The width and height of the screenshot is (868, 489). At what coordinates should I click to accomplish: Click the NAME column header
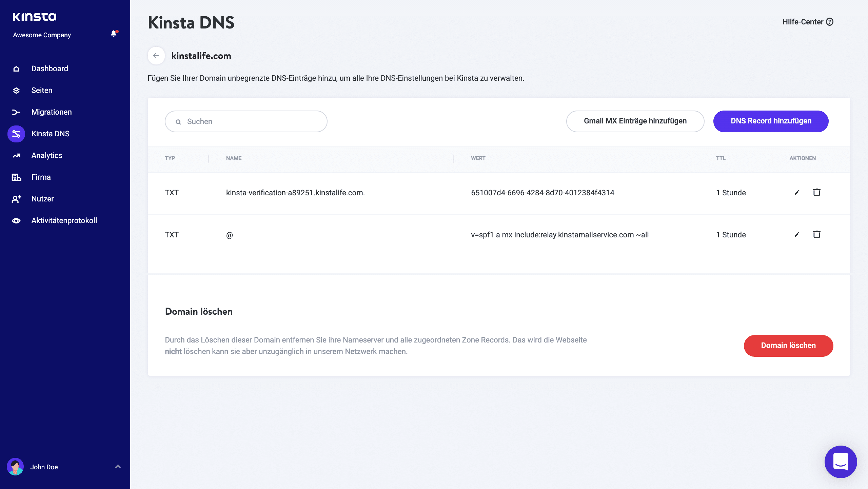pos(234,158)
